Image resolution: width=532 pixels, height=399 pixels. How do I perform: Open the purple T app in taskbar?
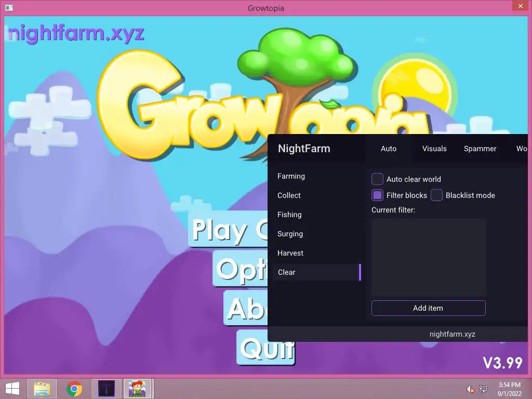pyautogui.click(x=106, y=389)
